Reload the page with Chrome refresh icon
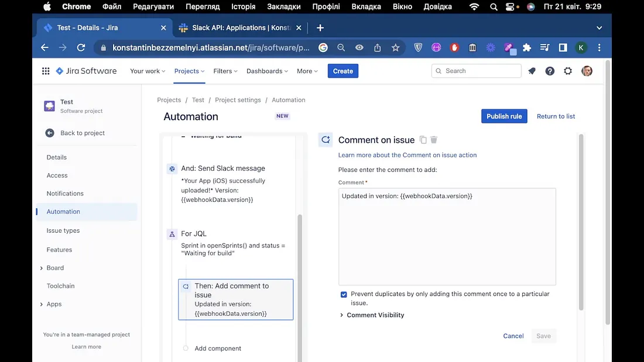Image resolution: width=644 pixels, height=362 pixels. 81,47
